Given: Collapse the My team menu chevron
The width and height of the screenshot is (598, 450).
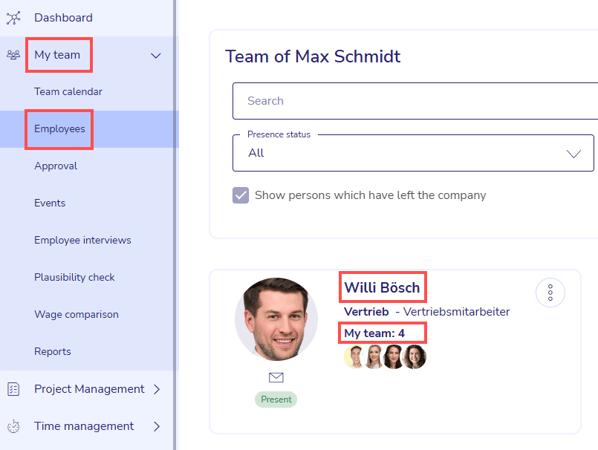Looking at the screenshot, I should [156, 56].
